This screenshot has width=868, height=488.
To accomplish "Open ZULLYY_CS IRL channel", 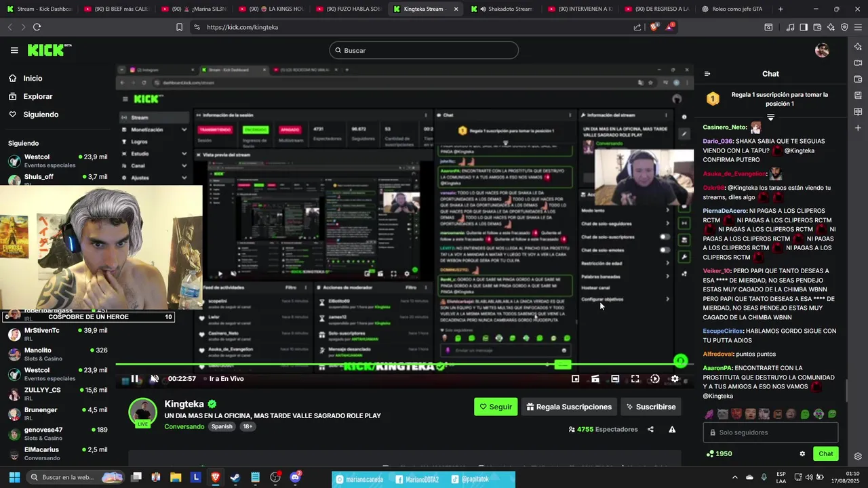I will (x=57, y=394).
